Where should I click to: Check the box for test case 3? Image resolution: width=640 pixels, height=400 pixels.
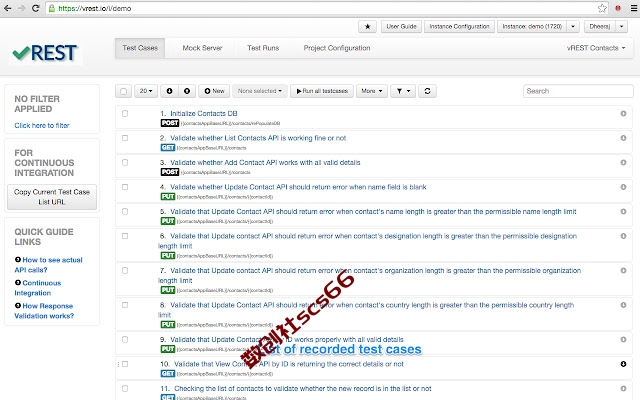(x=125, y=162)
